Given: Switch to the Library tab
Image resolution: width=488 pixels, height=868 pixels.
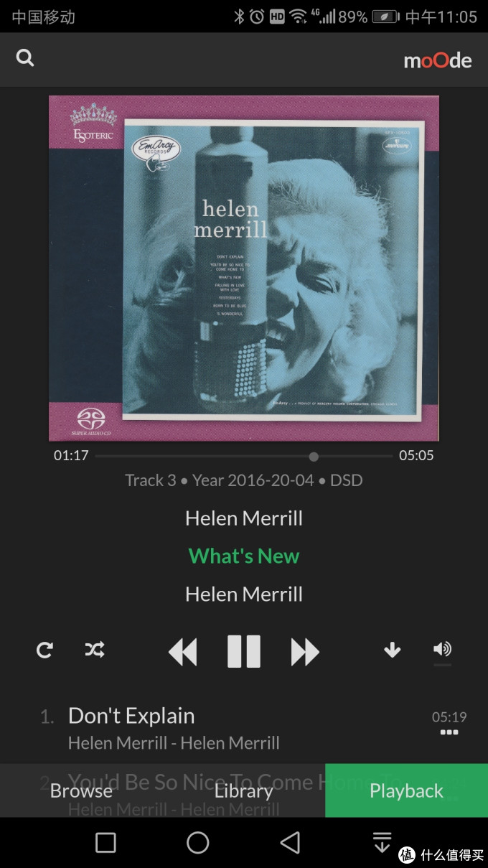Looking at the screenshot, I should tap(244, 791).
